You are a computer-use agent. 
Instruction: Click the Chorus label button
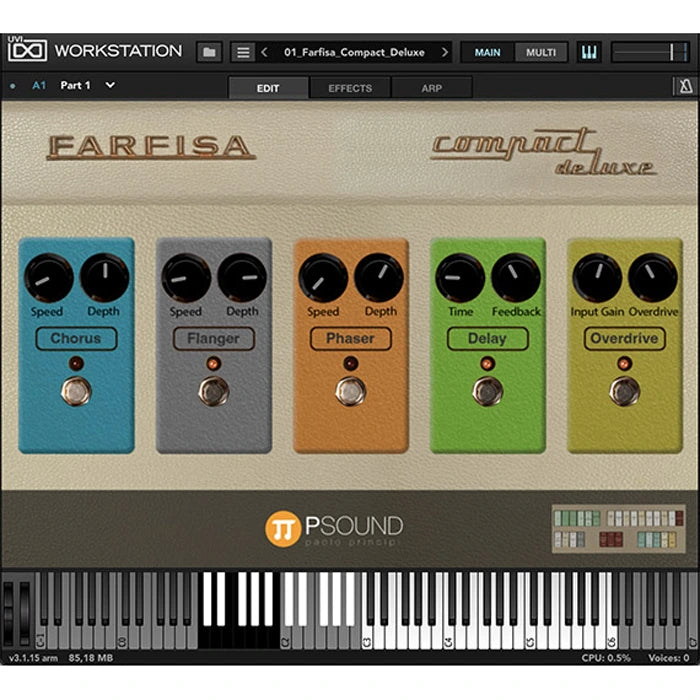pos(76,338)
